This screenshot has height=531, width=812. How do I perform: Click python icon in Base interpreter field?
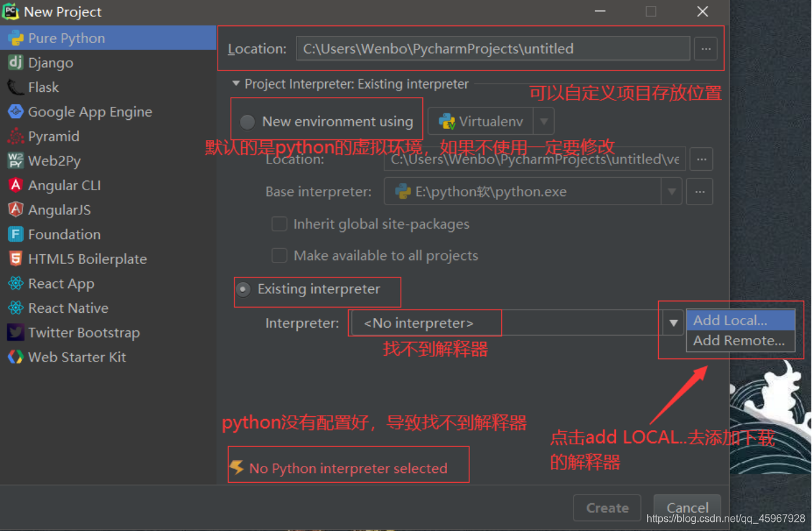pyautogui.click(x=403, y=192)
